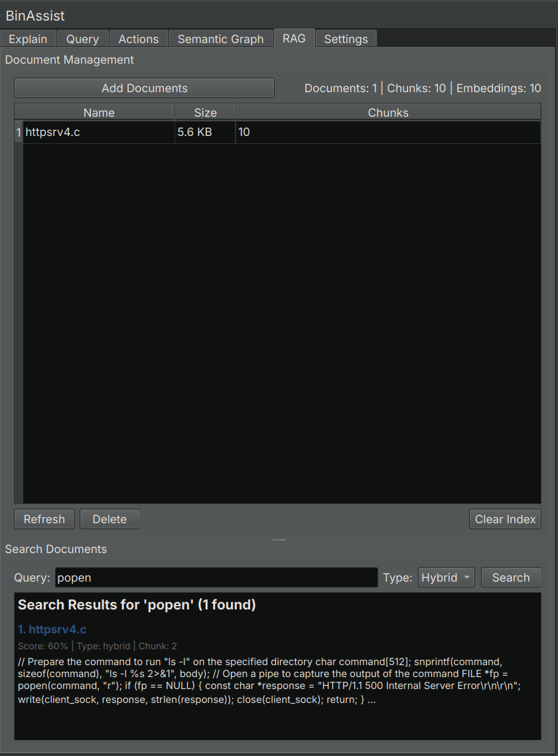Open the Query tab
The height and width of the screenshot is (756, 558).
coord(82,38)
